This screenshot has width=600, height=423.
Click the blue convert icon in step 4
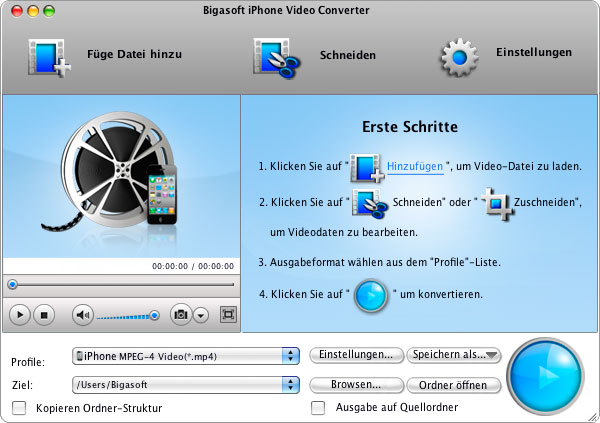(x=371, y=296)
